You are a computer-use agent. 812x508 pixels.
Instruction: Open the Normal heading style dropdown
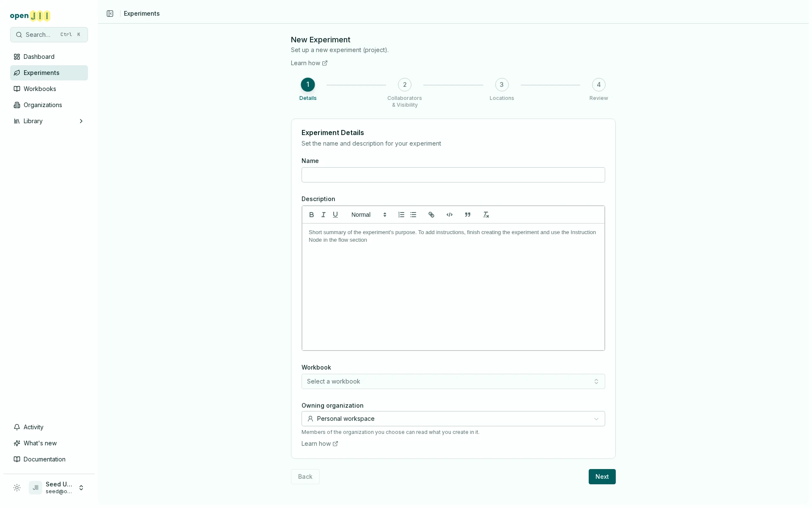pyautogui.click(x=369, y=215)
